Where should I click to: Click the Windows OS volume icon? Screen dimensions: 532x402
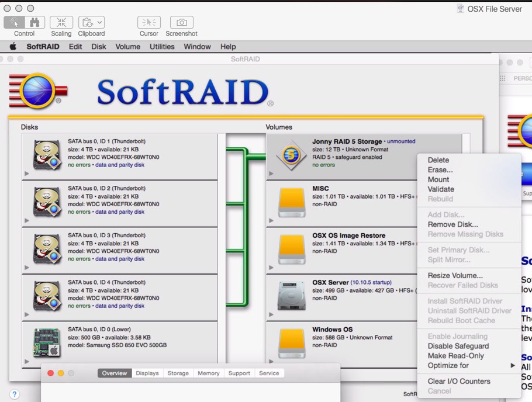(x=292, y=344)
